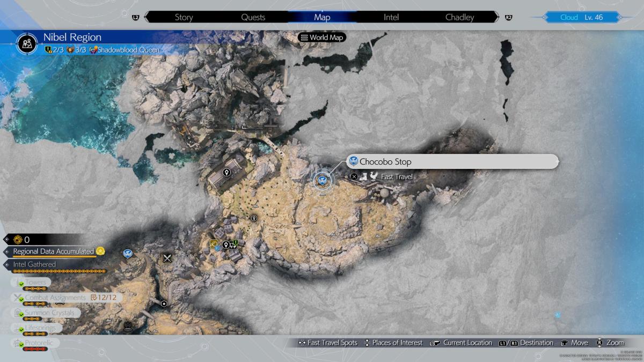This screenshot has width=644, height=362.
Task: Select the lifespring marker at bottom of map
Action: tap(128, 326)
